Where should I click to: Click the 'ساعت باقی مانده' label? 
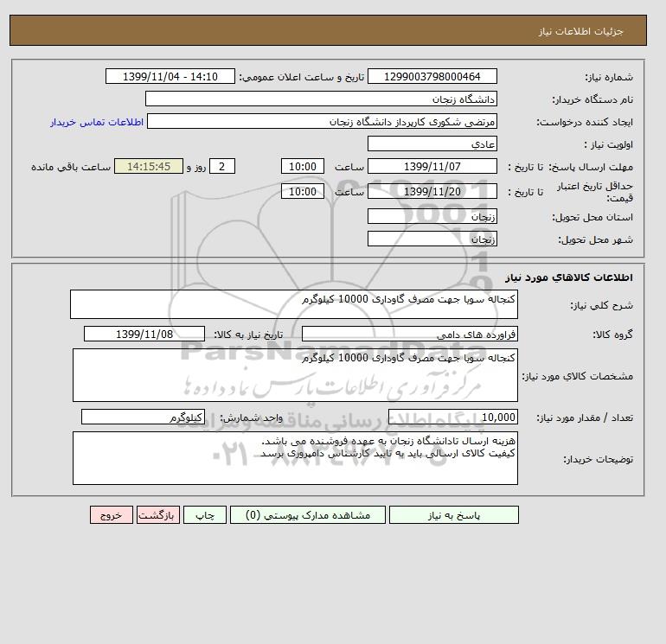tap(71, 167)
